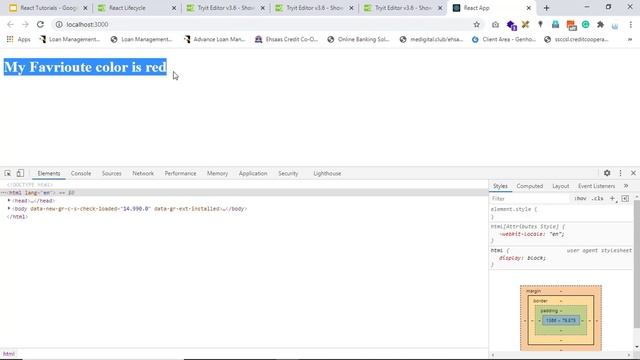Screen dimensions: 640x360
Task: Click the camera extension icon in toolbar
Action: coord(495,24)
